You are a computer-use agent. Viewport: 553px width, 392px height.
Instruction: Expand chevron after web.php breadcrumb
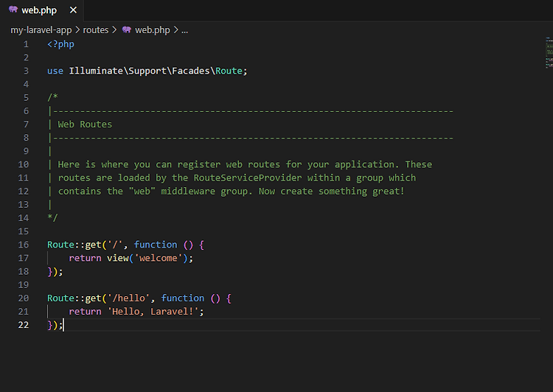point(175,30)
